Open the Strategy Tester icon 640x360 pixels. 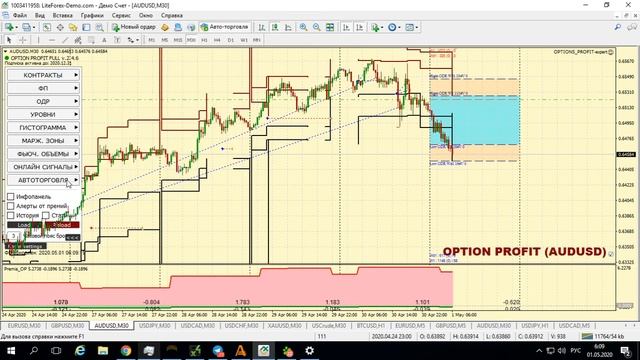pyautogui.click(x=99, y=27)
